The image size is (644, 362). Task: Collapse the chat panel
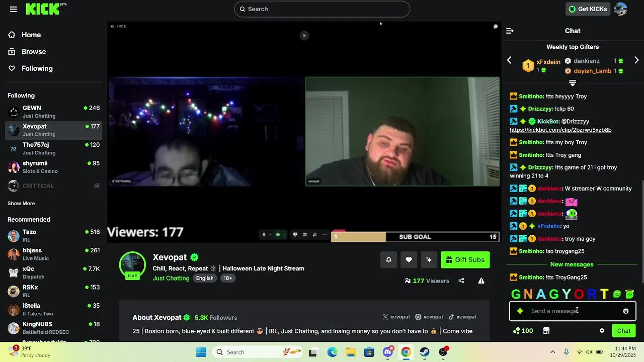point(510,31)
